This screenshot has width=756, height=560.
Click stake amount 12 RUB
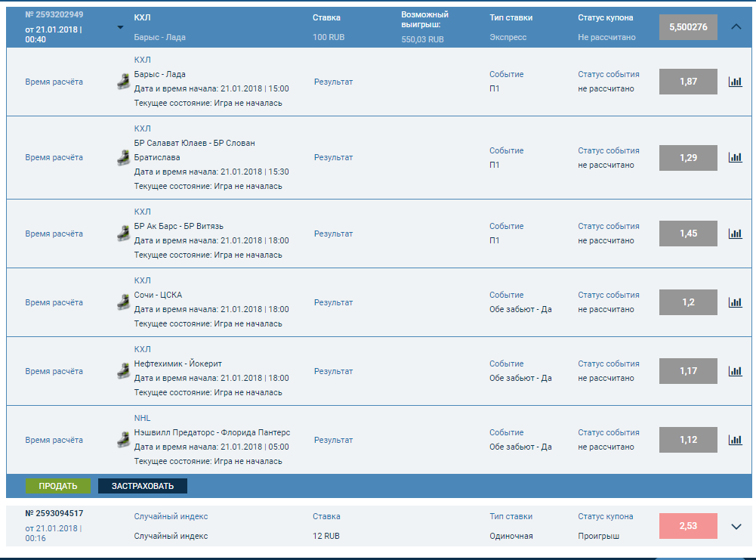point(326,536)
